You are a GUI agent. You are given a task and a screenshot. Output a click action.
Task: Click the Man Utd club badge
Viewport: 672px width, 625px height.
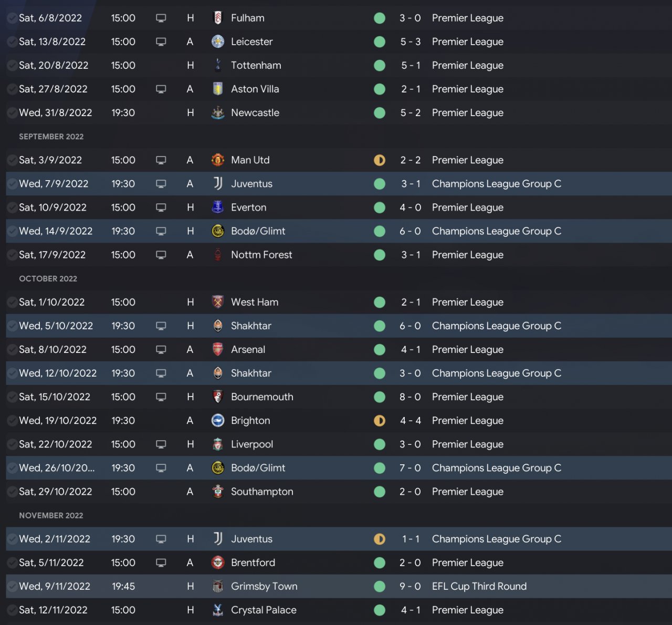(x=218, y=160)
